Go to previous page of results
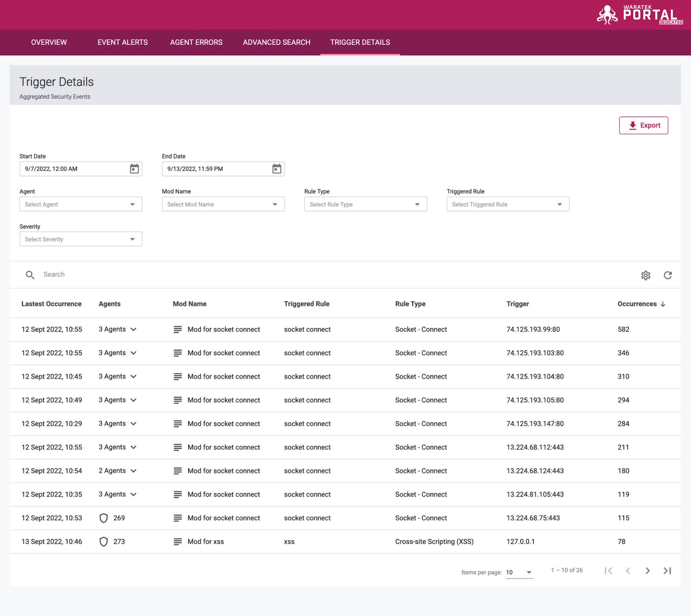The image size is (691, 616). (x=628, y=571)
